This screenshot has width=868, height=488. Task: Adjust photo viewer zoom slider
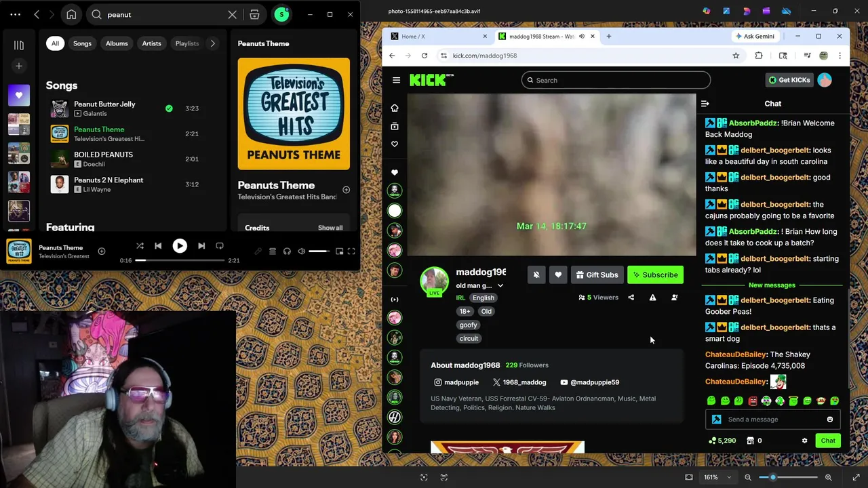[788, 477]
